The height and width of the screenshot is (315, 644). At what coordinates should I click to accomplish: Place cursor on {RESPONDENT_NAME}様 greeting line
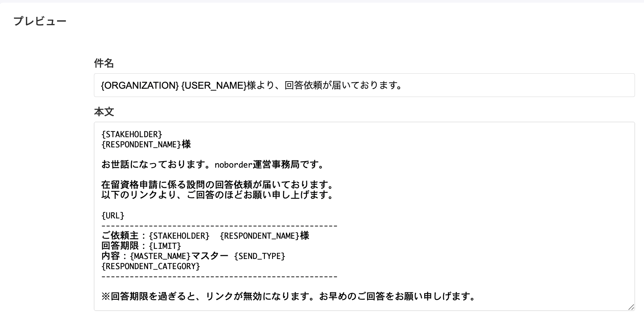(146, 145)
